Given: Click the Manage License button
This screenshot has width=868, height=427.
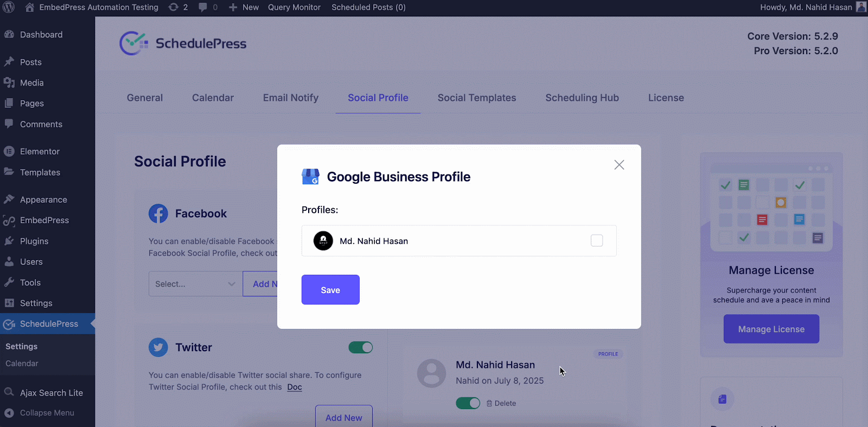Looking at the screenshot, I should click(x=771, y=329).
